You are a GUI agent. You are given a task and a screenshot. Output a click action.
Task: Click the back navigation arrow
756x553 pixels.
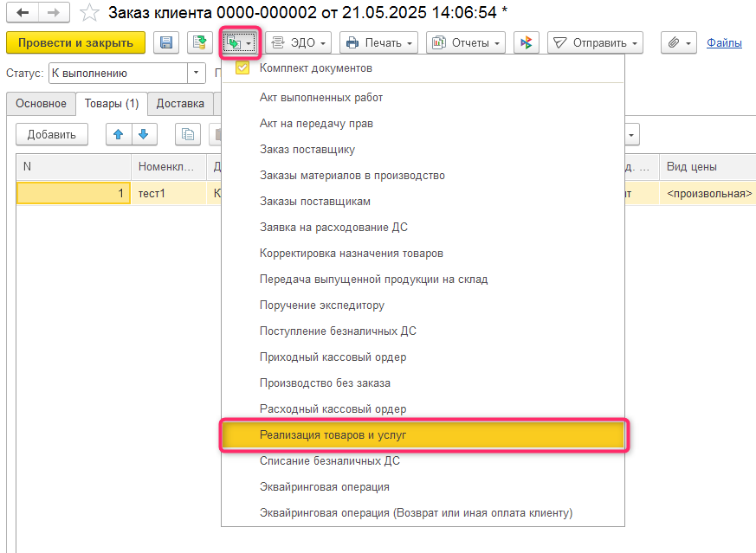(x=23, y=13)
